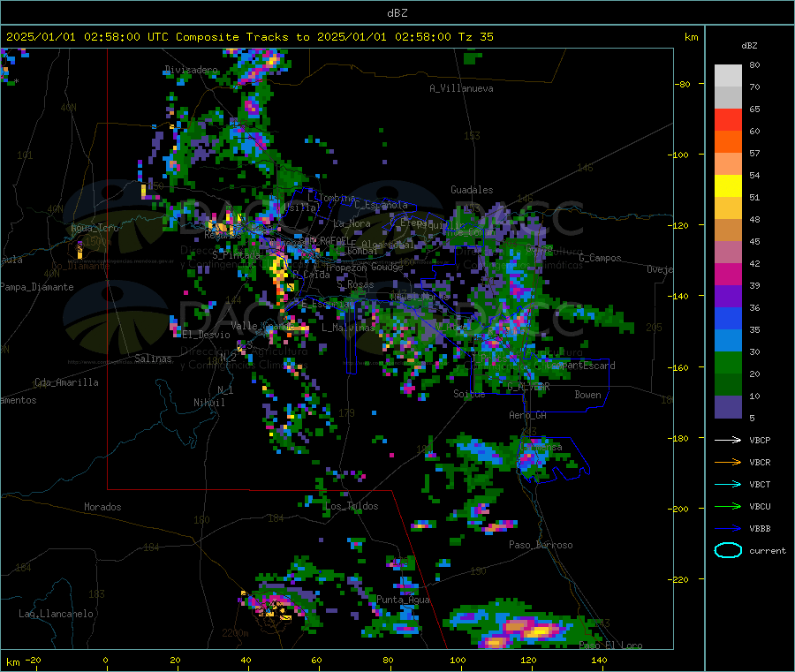Image resolution: width=795 pixels, height=672 pixels.
Task: Select the magenta 39-42 dBZ swatch
Action: click(728, 274)
